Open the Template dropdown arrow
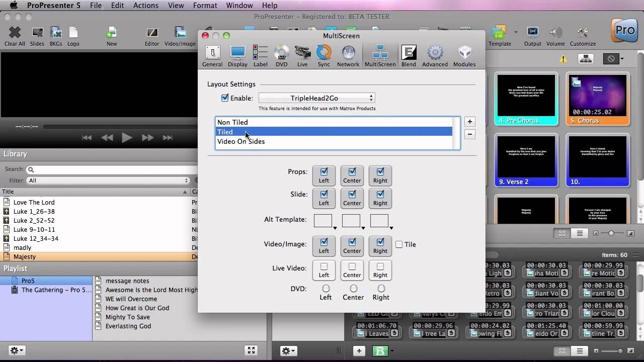644x362 pixels. [516, 32]
